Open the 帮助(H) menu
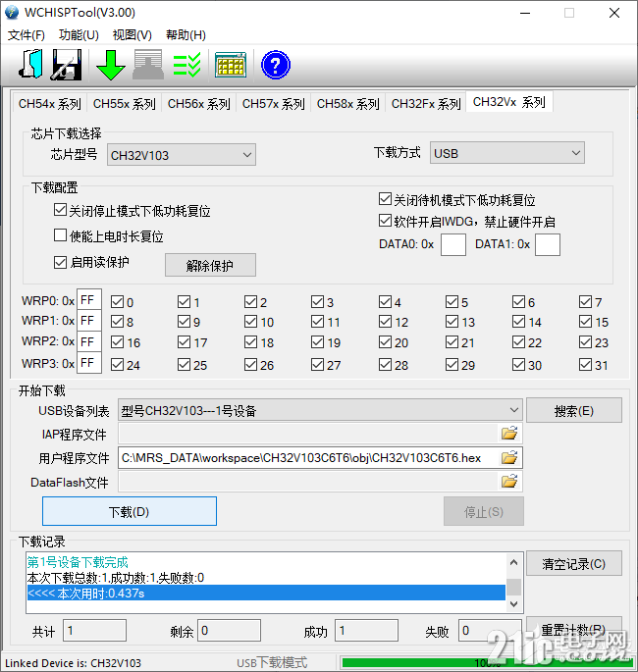This screenshot has height=672, width=638. [186, 34]
